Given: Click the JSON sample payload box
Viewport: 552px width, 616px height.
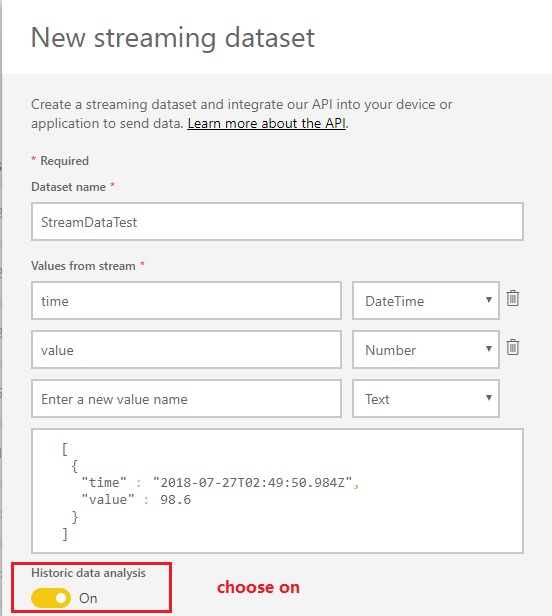Looking at the screenshot, I should click(x=277, y=491).
